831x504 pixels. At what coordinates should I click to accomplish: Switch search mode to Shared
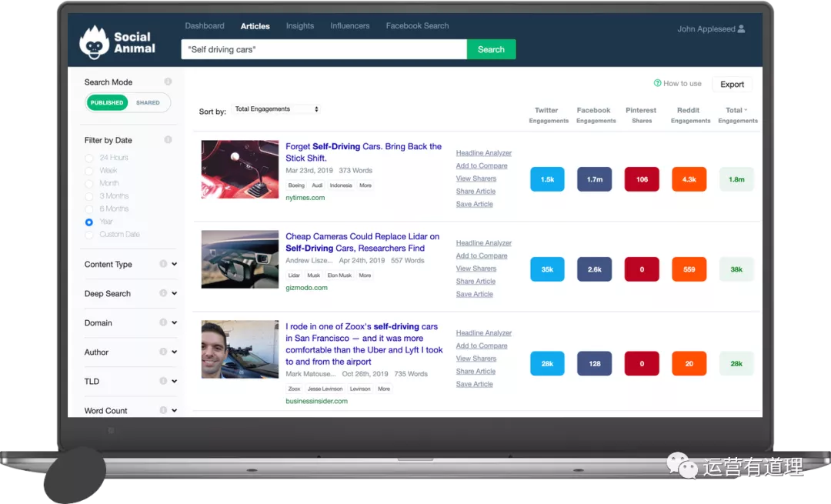[x=148, y=102]
